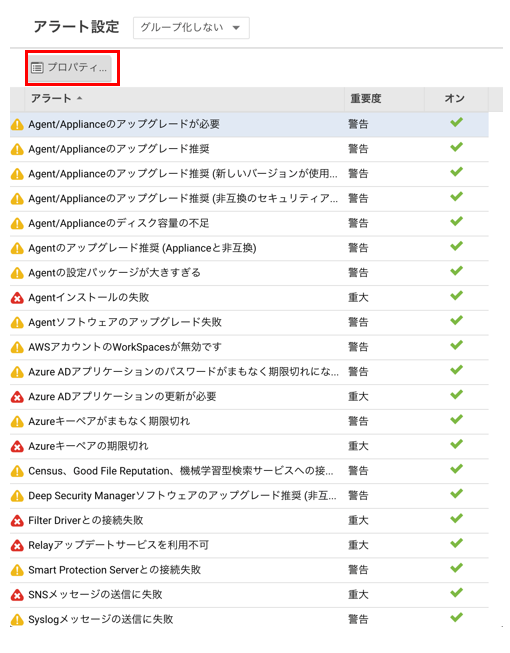
Task: Click the critical icon beside Azure ADアプリケーションの更新が必要
Action: tap(17, 397)
